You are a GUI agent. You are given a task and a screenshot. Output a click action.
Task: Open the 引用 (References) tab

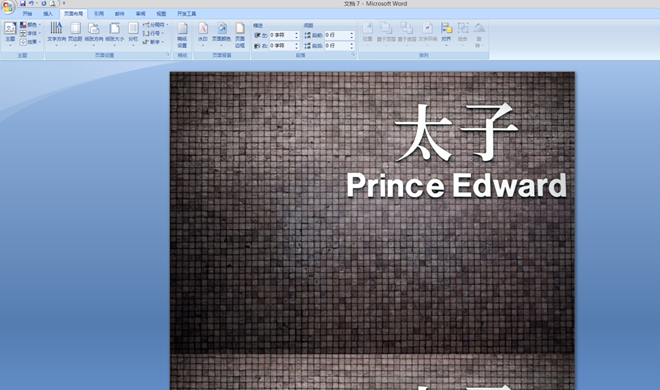click(x=99, y=14)
